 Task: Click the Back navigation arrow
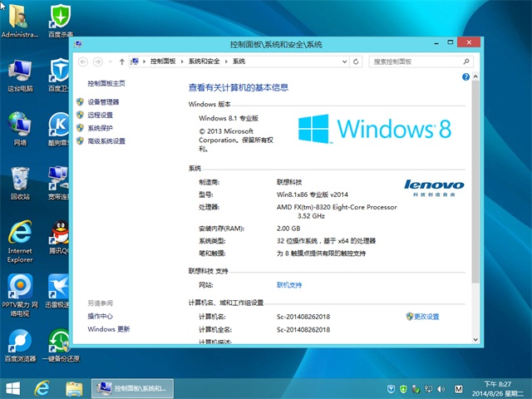pos(83,62)
